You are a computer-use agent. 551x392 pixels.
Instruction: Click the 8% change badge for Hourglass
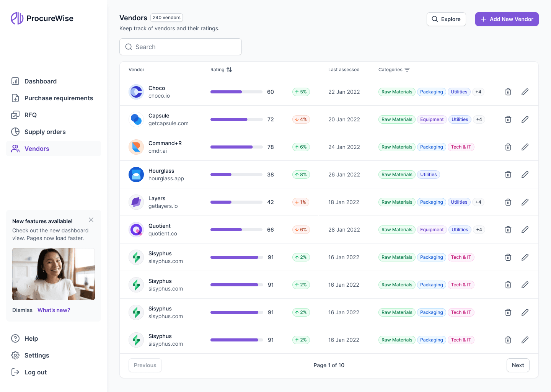coord(301,175)
